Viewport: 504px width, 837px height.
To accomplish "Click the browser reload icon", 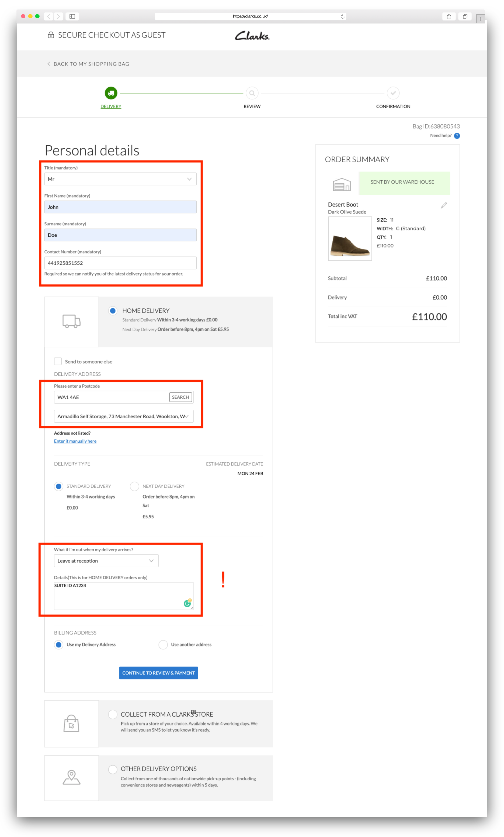I will tap(342, 16).
